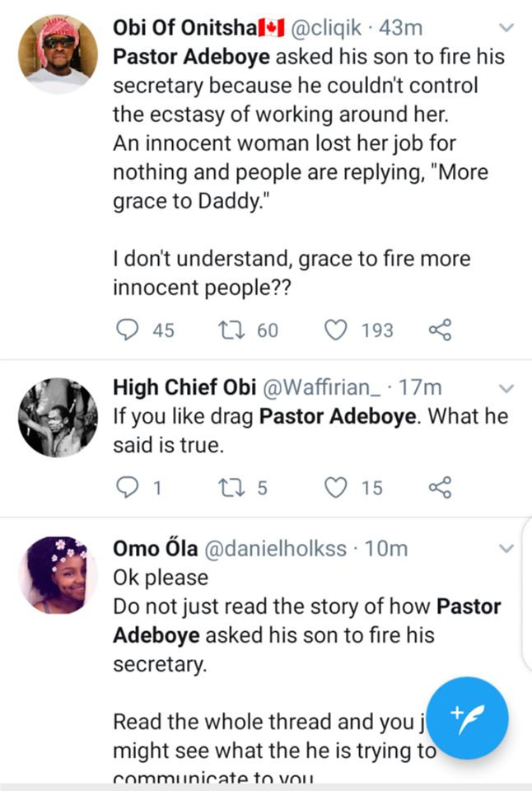Reply to High Chief Obi's tweet

click(x=127, y=487)
